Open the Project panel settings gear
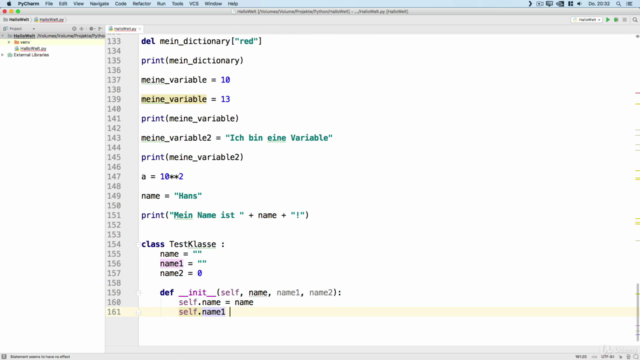Screen dimensions: 640x360 click(92, 29)
